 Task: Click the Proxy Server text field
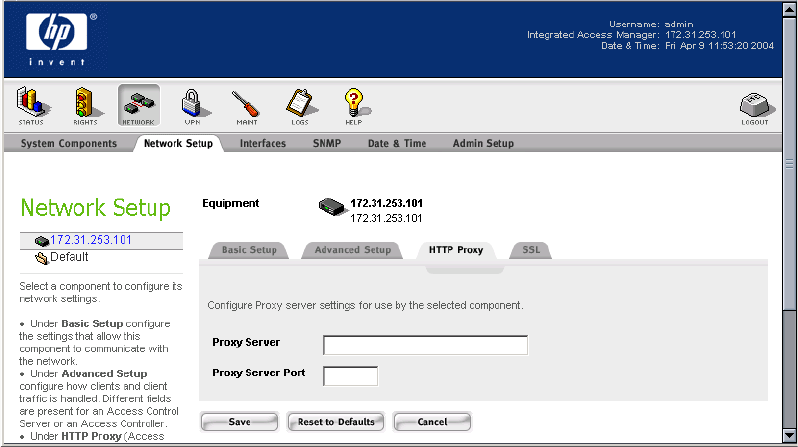pos(425,346)
